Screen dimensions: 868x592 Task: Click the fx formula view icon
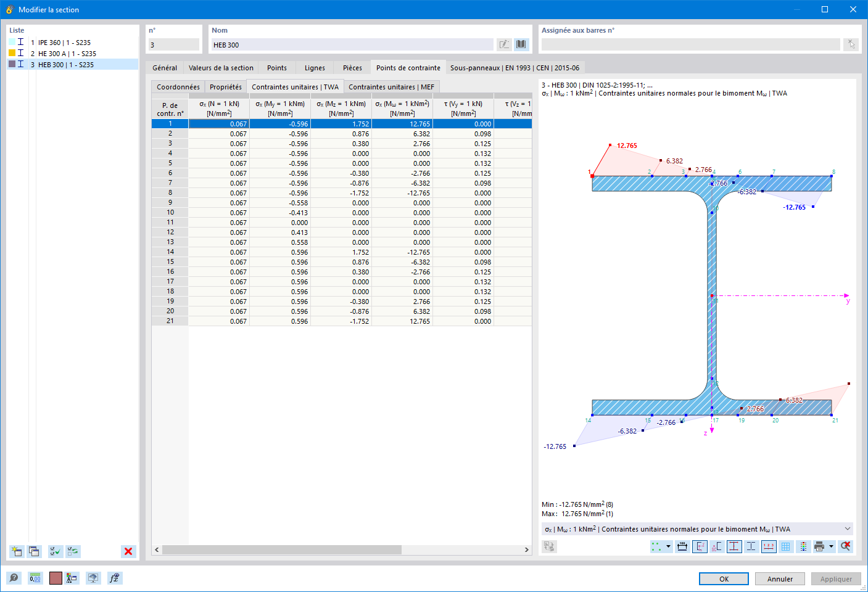114,578
